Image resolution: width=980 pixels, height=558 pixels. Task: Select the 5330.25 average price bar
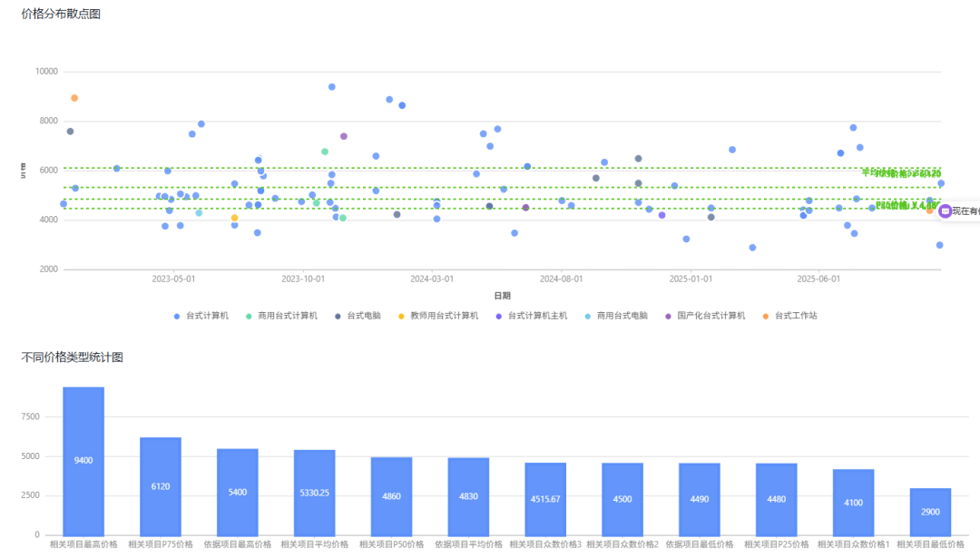click(314, 493)
